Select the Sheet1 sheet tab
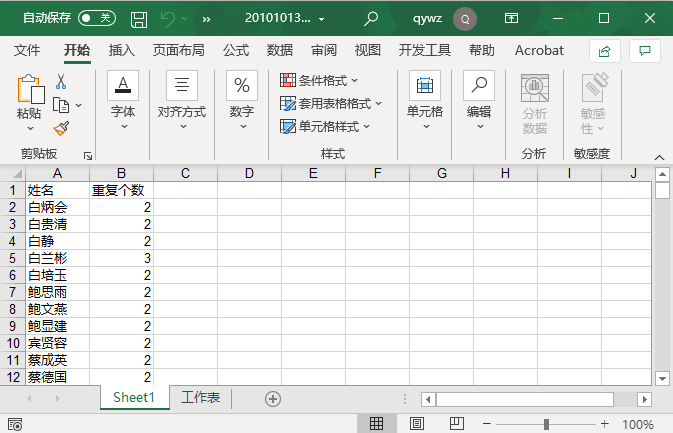The width and height of the screenshot is (673, 433). tap(134, 397)
